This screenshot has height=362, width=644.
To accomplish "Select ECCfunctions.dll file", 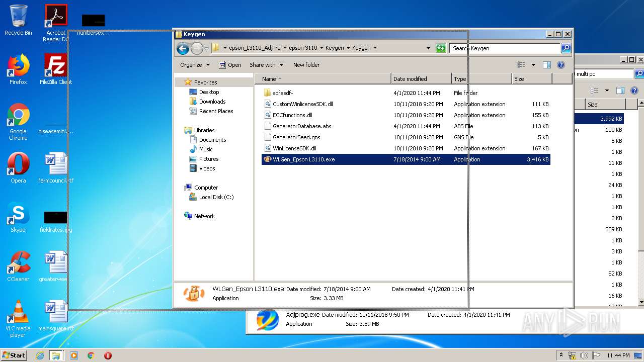I will click(406, 115).
